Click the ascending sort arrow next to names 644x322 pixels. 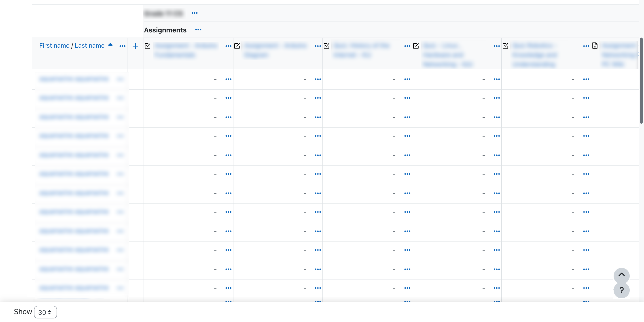point(110,44)
